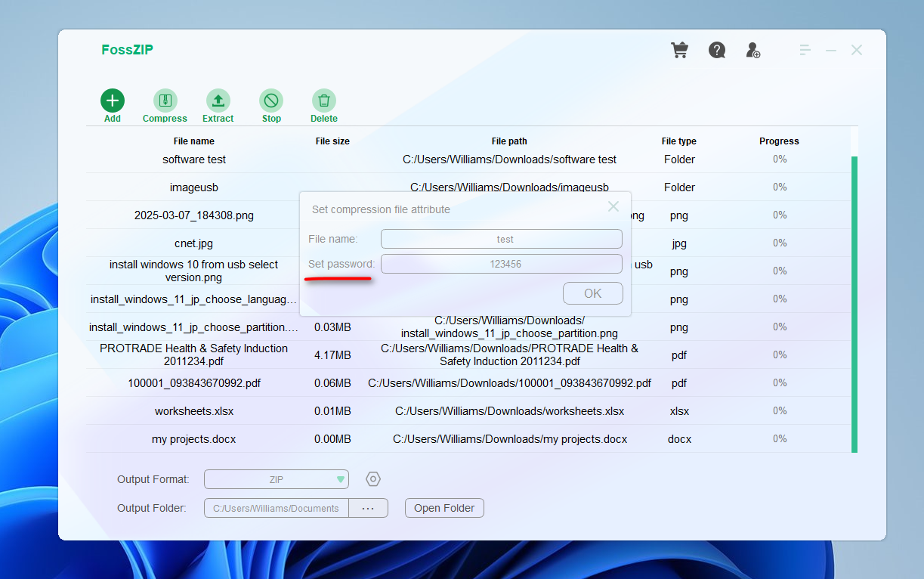Select the 100001_093843670992.pdf file name

194,383
